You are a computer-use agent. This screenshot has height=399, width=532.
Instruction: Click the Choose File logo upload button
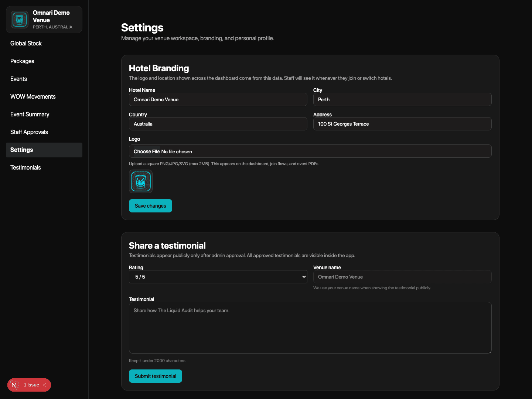147,151
